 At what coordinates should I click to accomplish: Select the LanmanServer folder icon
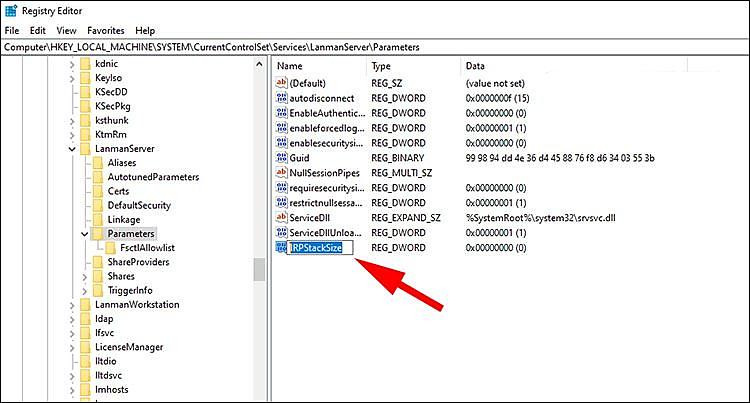tap(85, 149)
